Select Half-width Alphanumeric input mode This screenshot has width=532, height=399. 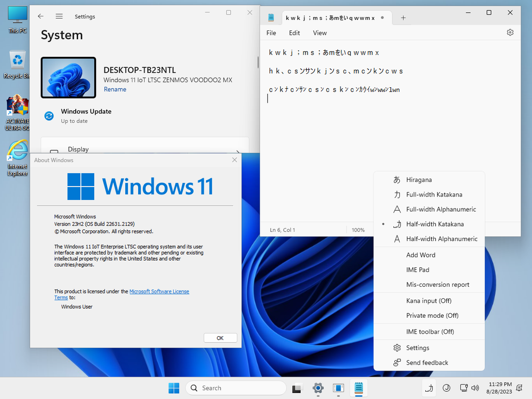[x=429, y=239]
